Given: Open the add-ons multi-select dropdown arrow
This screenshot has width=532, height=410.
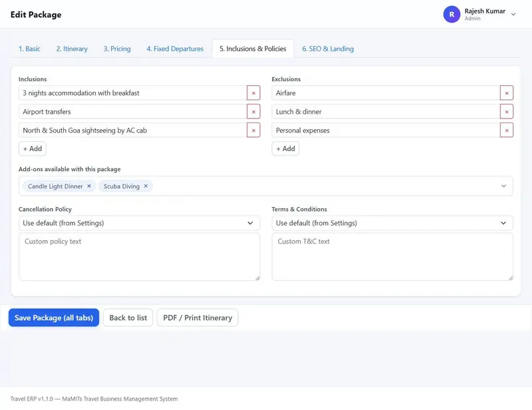Looking at the screenshot, I should pos(504,186).
